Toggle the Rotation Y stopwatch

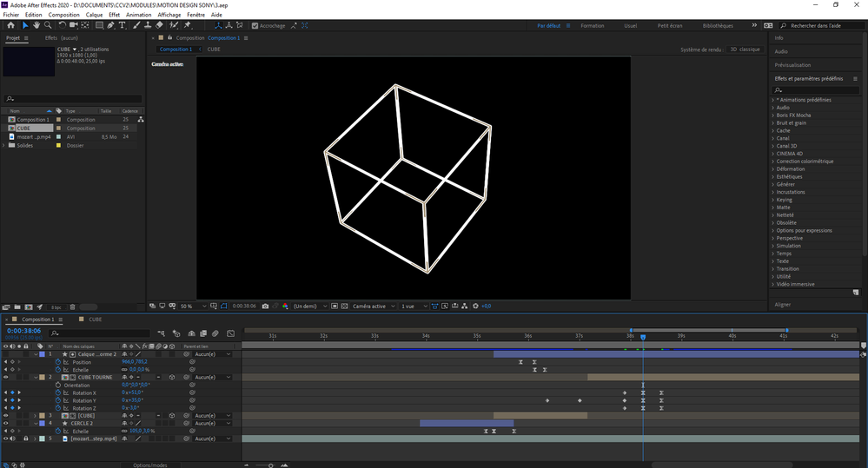tap(59, 400)
